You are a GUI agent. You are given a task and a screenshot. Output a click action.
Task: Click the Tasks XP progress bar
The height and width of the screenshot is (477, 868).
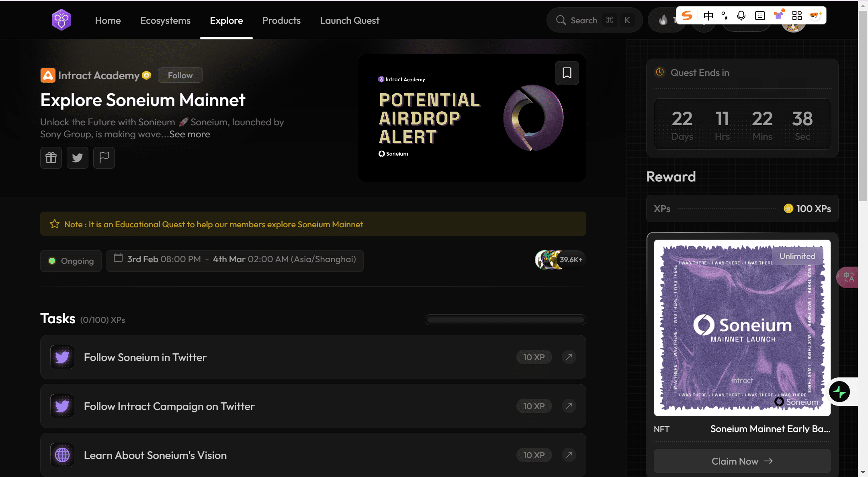(505, 320)
